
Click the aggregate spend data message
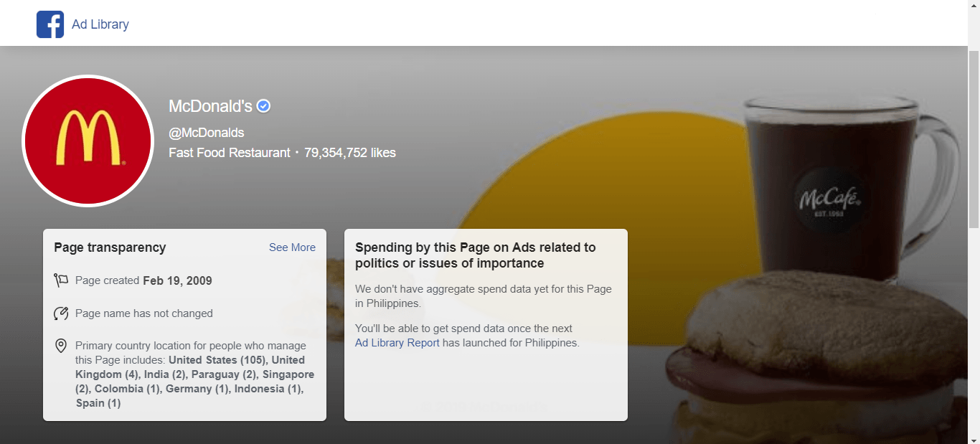pyautogui.click(x=484, y=296)
